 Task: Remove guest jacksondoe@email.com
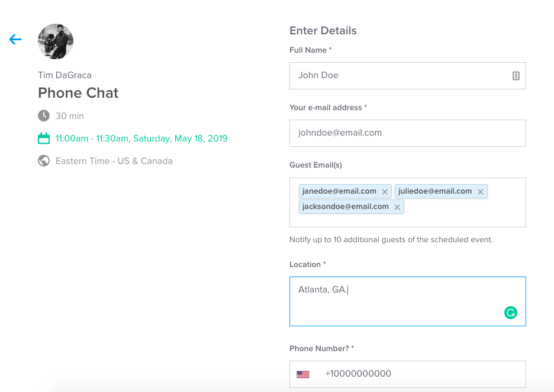pyautogui.click(x=397, y=207)
